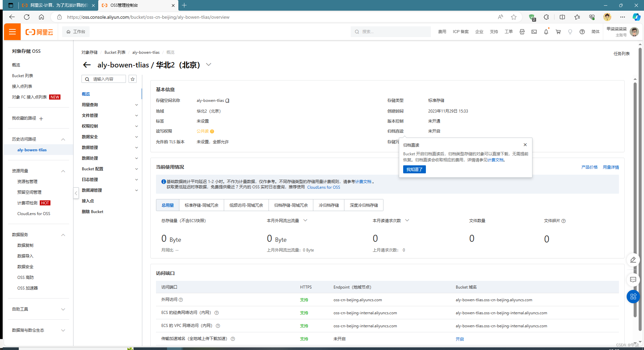Show help for 传输加速域名
Image resolution: width=644 pixels, height=350 pixels.
[x=233, y=339]
